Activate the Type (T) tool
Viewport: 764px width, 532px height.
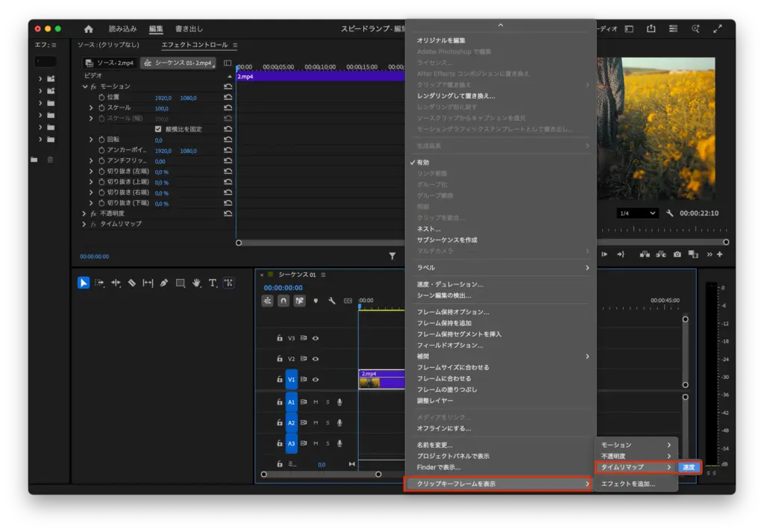click(x=212, y=283)
